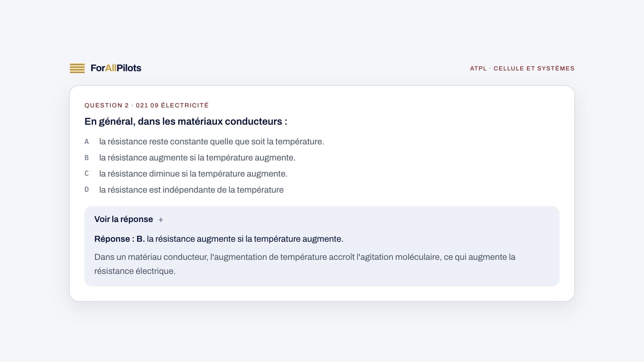
Task: Click the Question 2 · 021 09 Électricité label
Action: 147,105
